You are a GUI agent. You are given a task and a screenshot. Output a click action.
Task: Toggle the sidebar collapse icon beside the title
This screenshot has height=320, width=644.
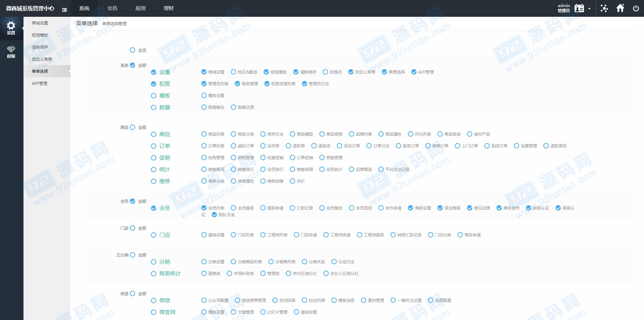tap(64, 10)
